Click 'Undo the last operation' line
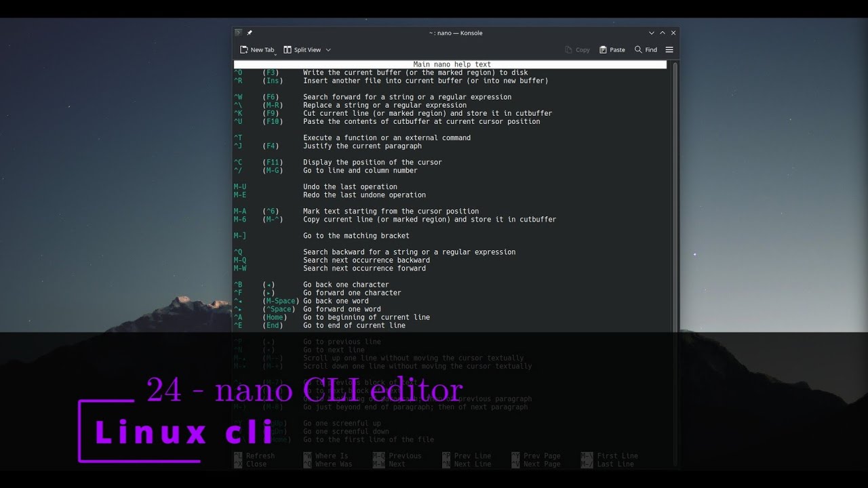 click(350, 186)
